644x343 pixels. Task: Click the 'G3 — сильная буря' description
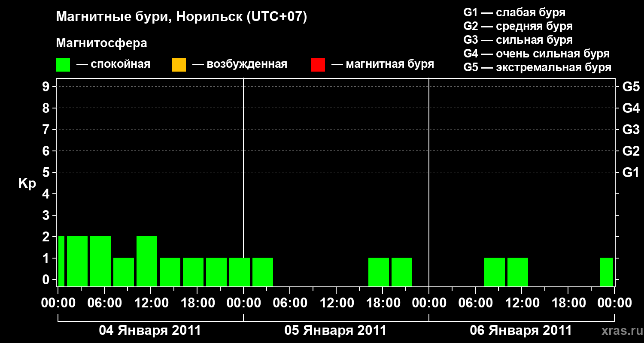[518, 40]
